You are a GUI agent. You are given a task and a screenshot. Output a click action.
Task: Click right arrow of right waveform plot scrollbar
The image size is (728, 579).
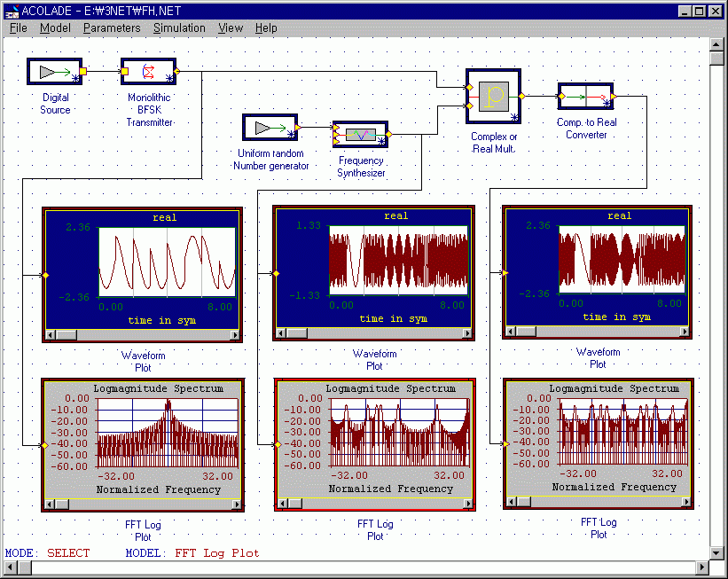pyautogui.click(x=685, y=332)
